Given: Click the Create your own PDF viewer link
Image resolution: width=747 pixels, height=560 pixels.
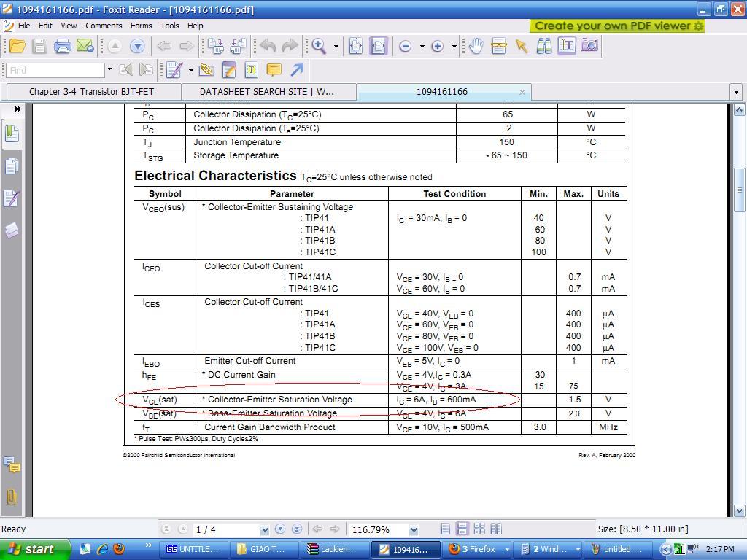Looking at the screenshot, I should [619, 26].
